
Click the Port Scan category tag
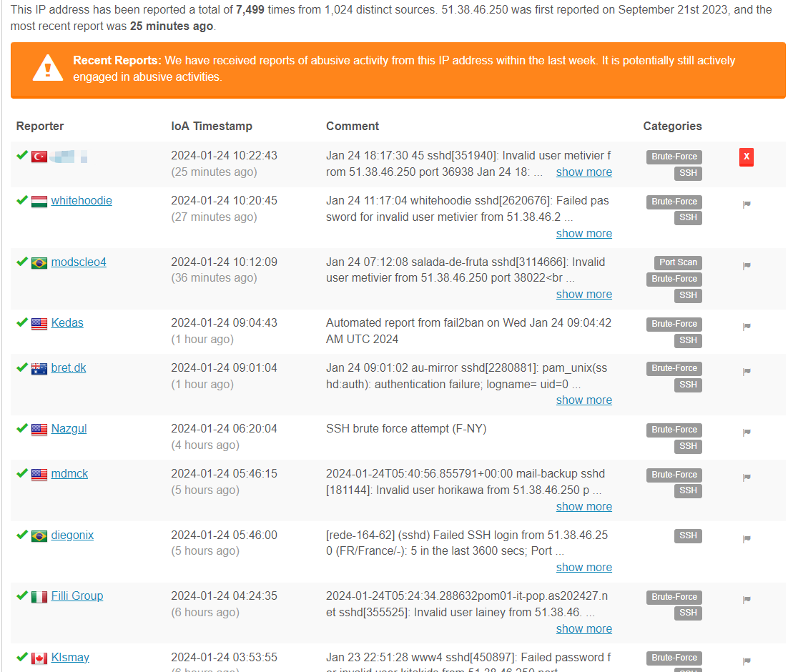point(678,262)
